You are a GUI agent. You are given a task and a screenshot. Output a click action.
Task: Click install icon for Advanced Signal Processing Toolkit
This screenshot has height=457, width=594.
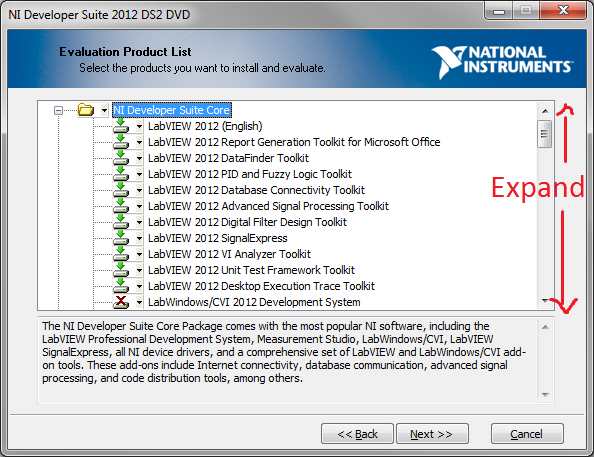point(121,205)
